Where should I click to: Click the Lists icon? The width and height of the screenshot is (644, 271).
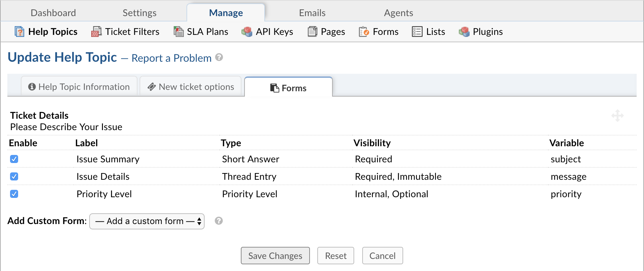[417, 31]
